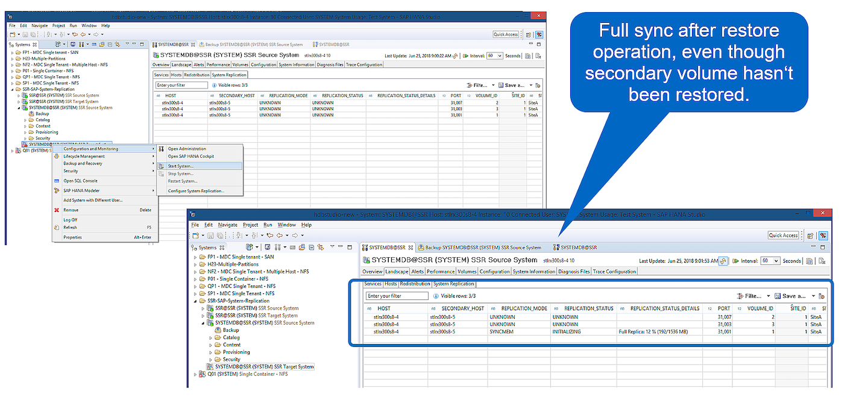This screenshot has width=868, height=403.
Task: Open SAP HANA Cockpit from submenu
Action: pyautogui.click(x=190, y=157)
